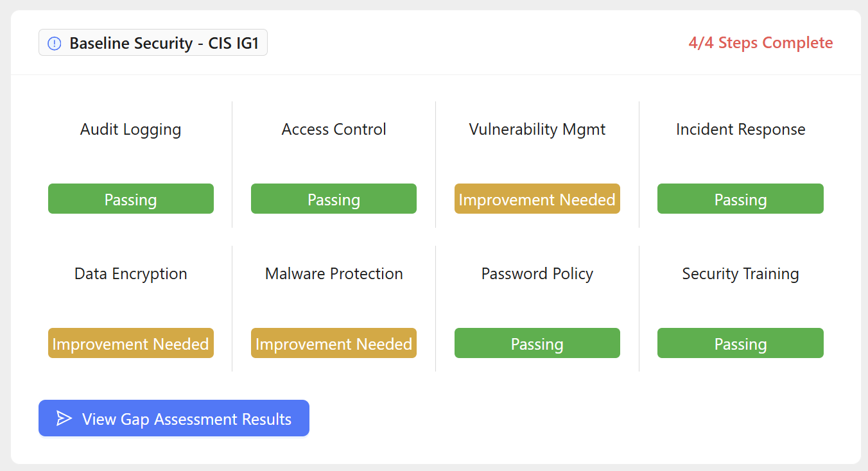
Task: Click the Passing status for Incident Response
Action: [x=740, y=199]
